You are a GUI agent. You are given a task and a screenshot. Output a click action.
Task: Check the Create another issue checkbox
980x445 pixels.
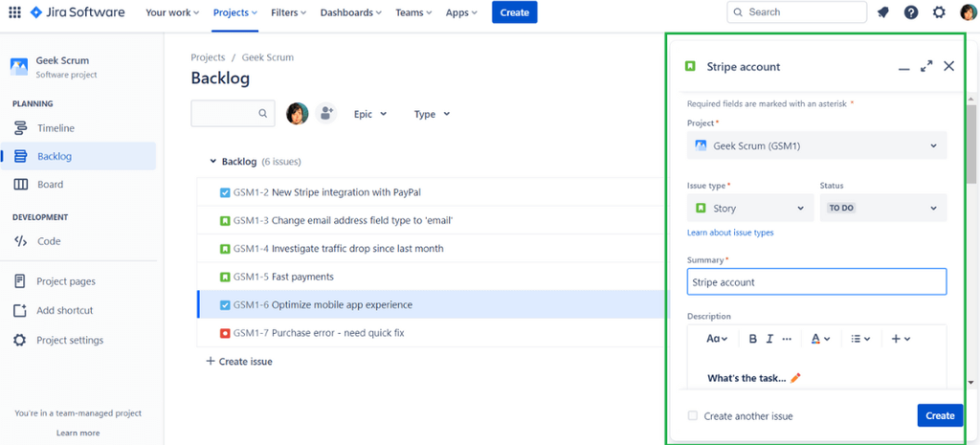tap(693, 415)
